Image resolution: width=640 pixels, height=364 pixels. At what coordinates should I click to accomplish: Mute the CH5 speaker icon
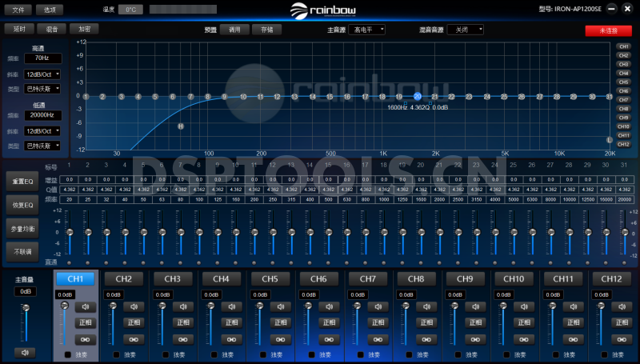[x=281, y=307]
